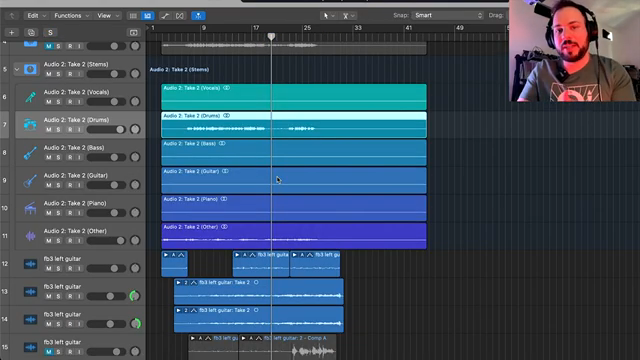Click track 14 fb3 left guitar icon
The height and width of the screenshot is (360, 640).
pos(30,319)
